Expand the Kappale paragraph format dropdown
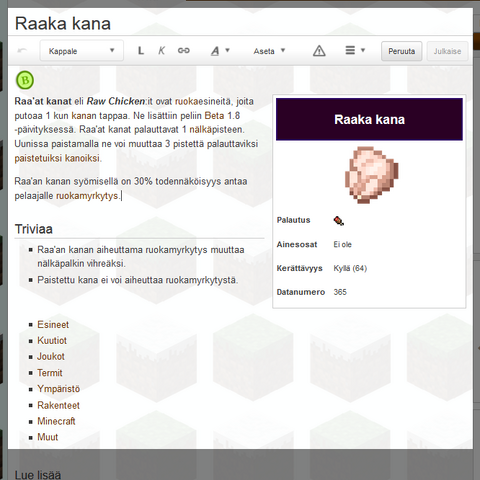 (x=82, y=51)
